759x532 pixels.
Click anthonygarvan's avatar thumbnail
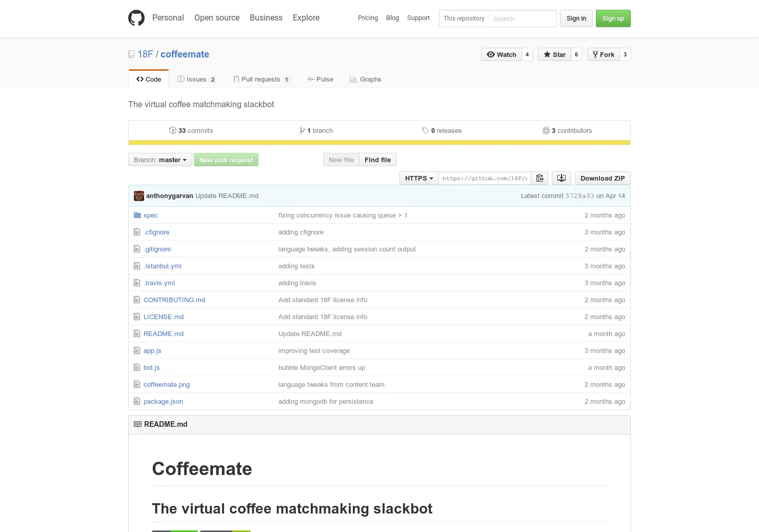[x=139, y=196]
